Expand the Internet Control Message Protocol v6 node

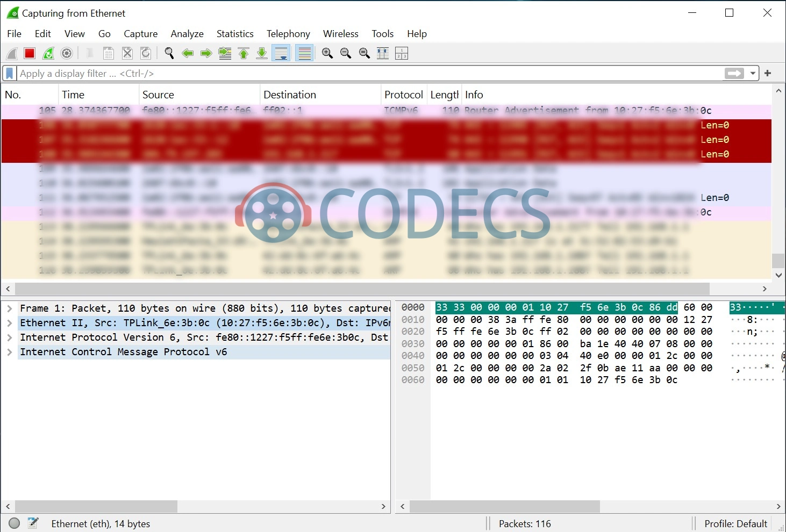(10, 352)
